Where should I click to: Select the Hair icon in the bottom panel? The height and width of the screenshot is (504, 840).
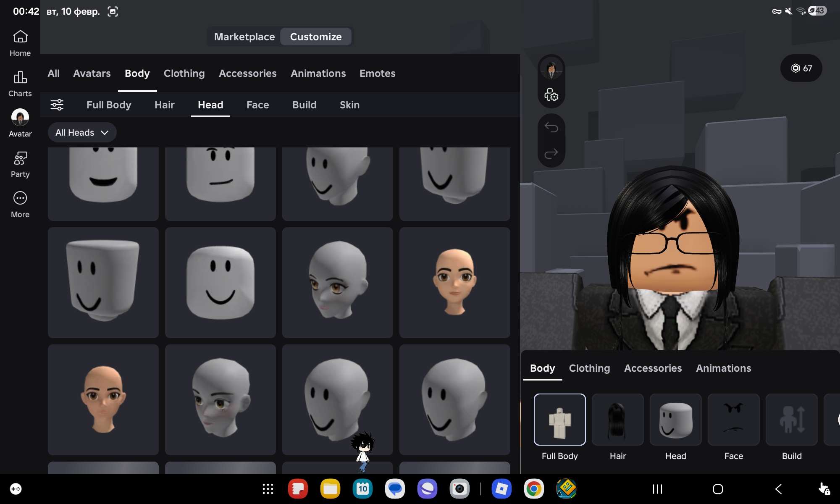click(617, 420)
